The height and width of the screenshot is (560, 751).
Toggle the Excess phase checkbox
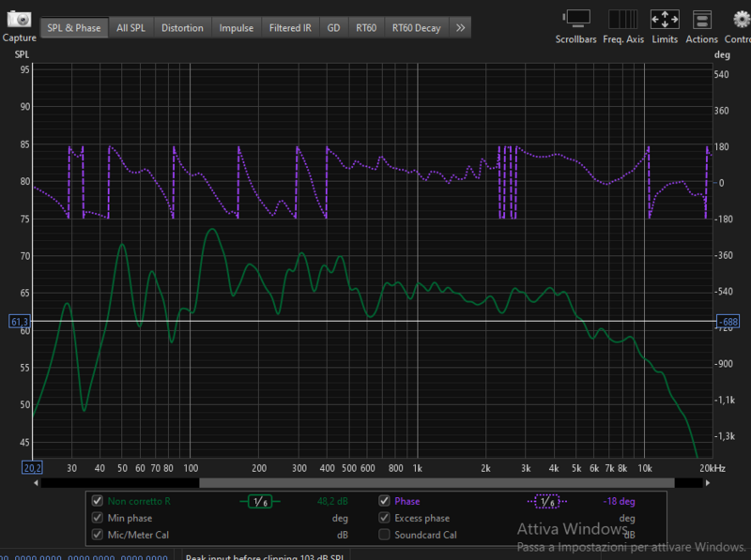(x=384, y=518)
